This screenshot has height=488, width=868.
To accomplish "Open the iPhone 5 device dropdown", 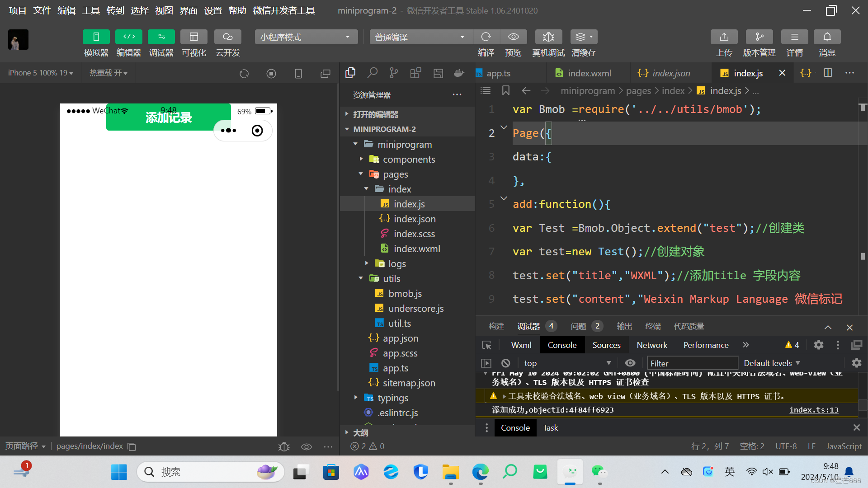I will (x=40, y=73).
